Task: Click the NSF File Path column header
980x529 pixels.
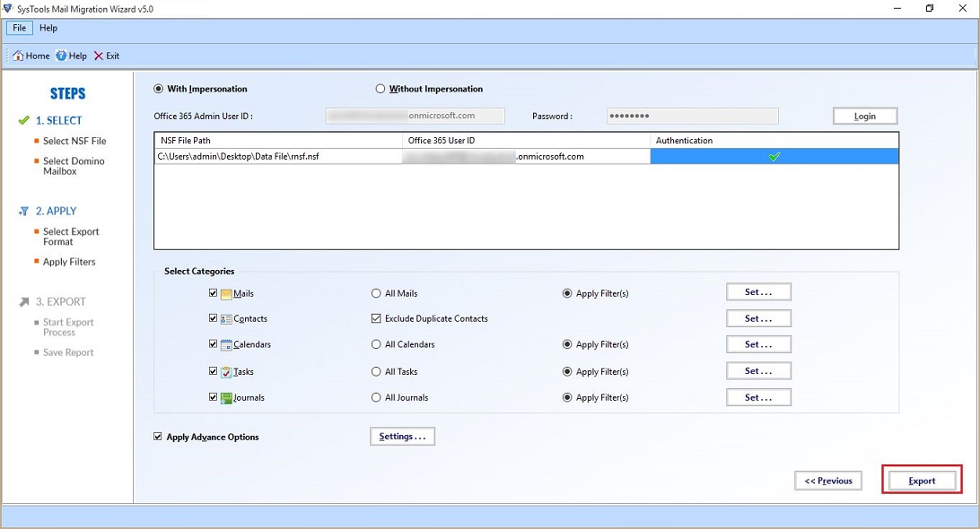Action: [x=278, y=141]
